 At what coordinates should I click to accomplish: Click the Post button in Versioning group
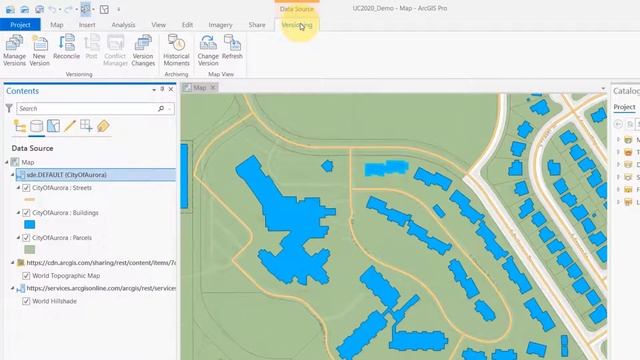coord(91,47)
